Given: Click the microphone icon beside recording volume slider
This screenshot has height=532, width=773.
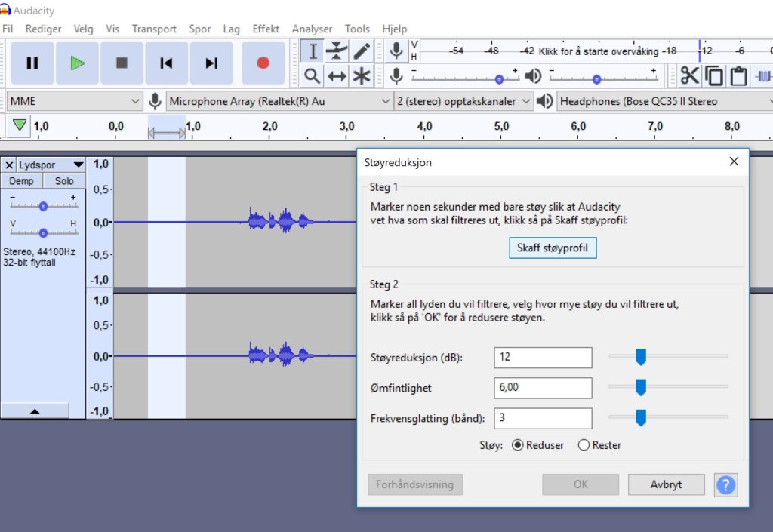Looking at the screenshot, I should pos(396,76).
